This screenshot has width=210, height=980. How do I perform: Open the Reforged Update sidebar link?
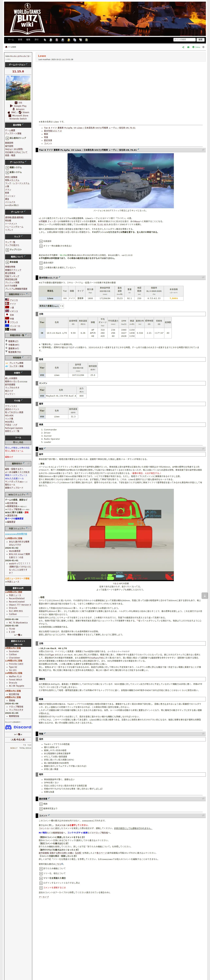(x=14, y=428)
